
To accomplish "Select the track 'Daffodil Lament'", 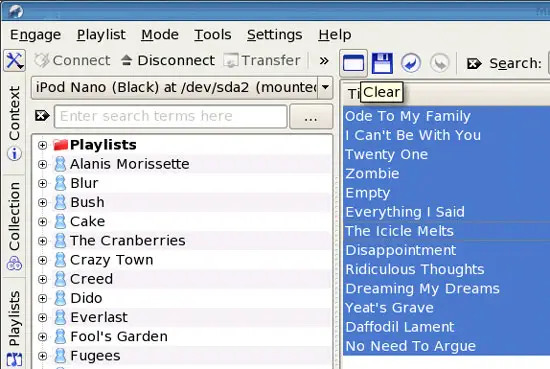I will coord(400,327).
